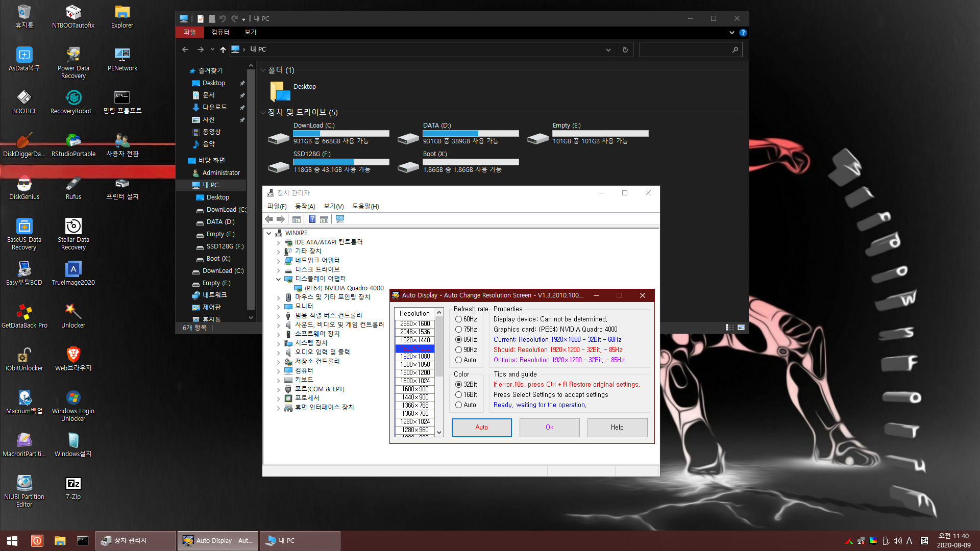The width and height of the screenshot is (980, 551).
Task: Click the Help button in Auto Display
Action: (617, 428)
